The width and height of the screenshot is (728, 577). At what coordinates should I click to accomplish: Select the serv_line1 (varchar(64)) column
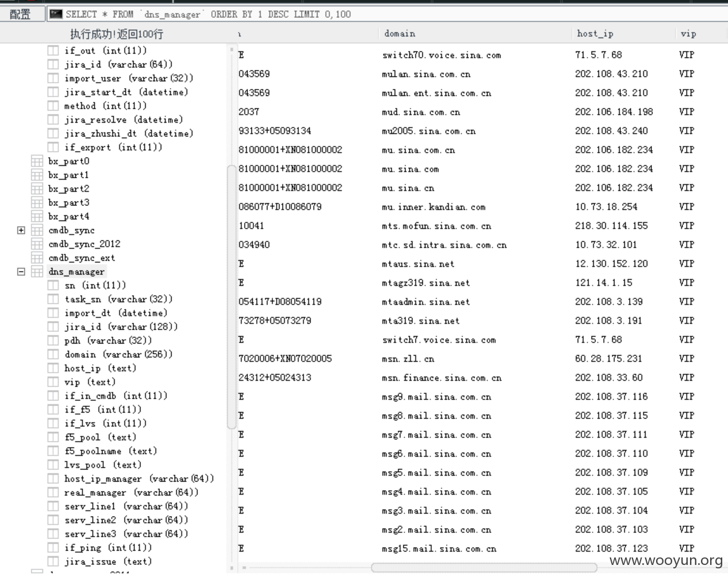[126, 506]
